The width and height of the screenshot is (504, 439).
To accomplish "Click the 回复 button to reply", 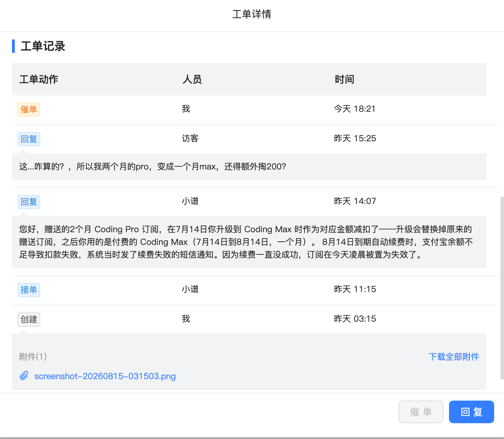I will pos(471,412).
